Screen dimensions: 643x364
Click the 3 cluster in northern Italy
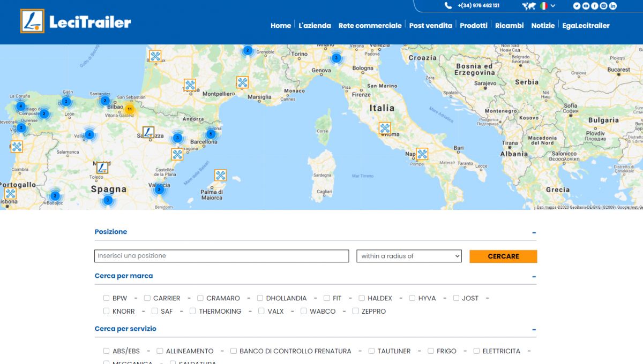pos(336,58)
